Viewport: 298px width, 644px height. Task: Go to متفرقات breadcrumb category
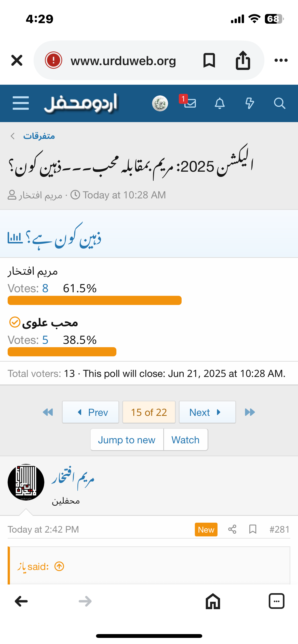tap(39, 136)
